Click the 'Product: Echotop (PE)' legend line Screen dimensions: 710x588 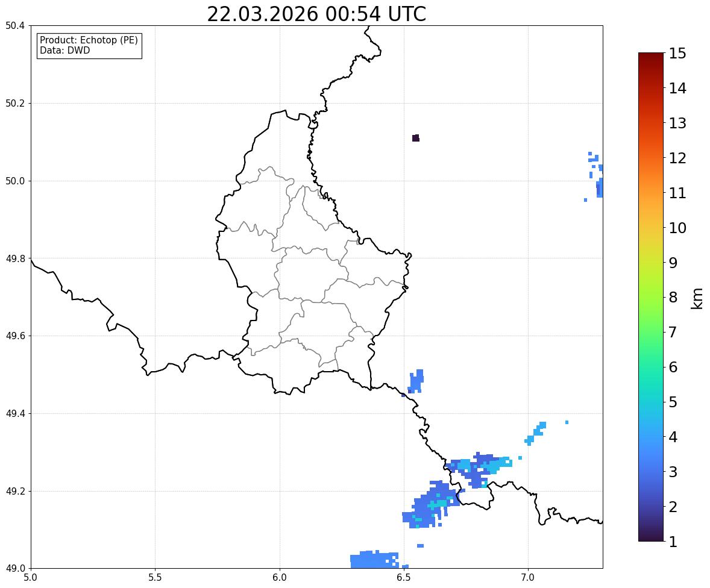[x=89, y=40]
